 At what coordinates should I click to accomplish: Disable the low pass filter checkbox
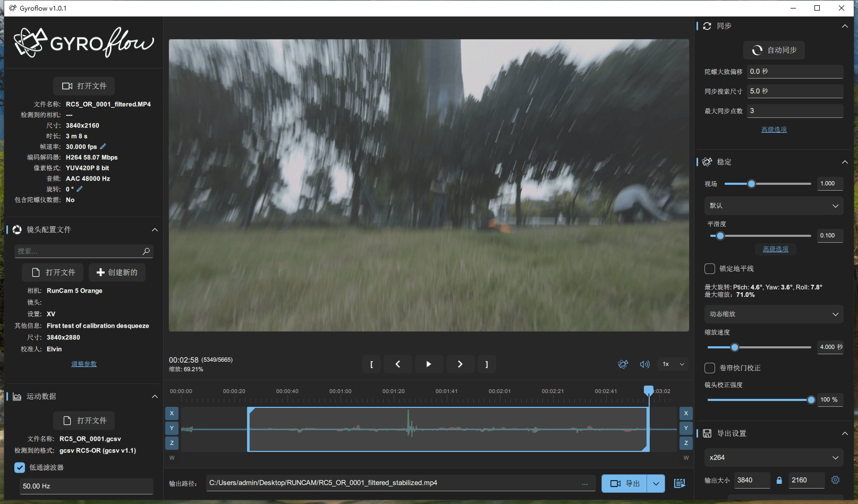click(x=20, y=468)
